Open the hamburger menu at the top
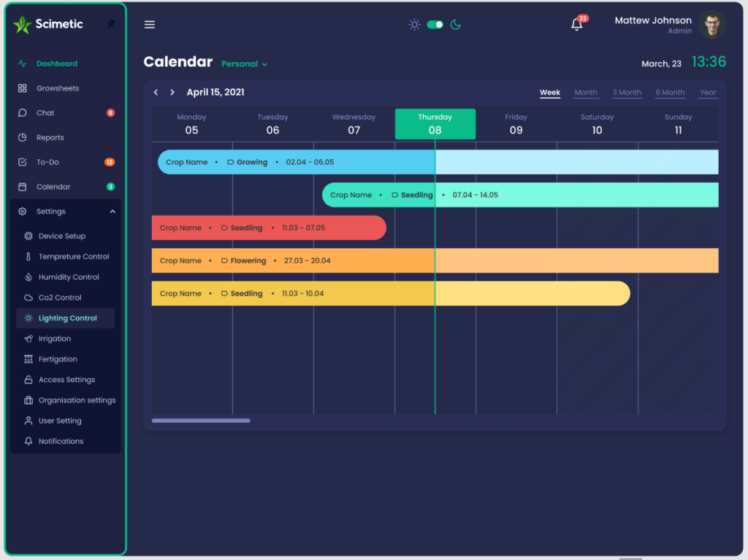 (x=149, y=24)
